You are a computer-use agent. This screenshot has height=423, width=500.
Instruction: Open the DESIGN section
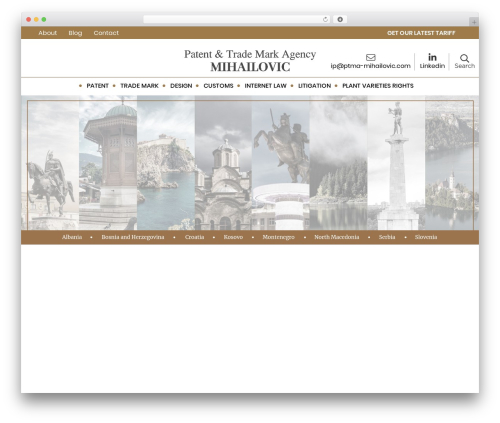click(181, 86)
